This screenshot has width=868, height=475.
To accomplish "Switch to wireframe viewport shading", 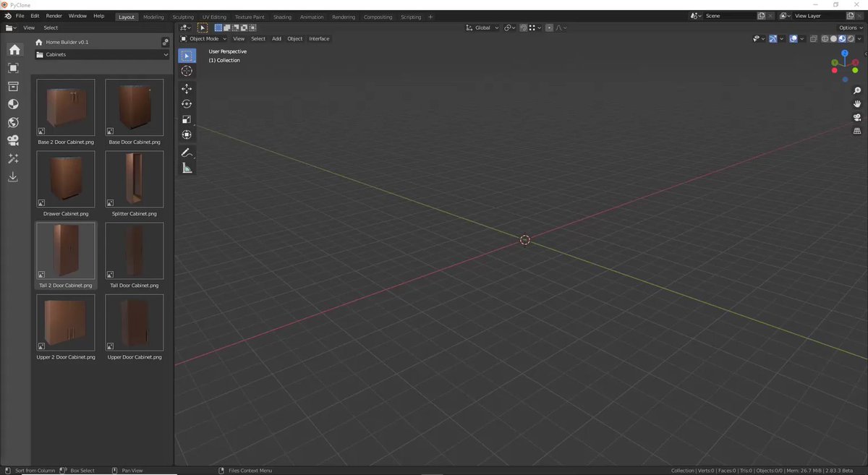I will tap(825, 38).
